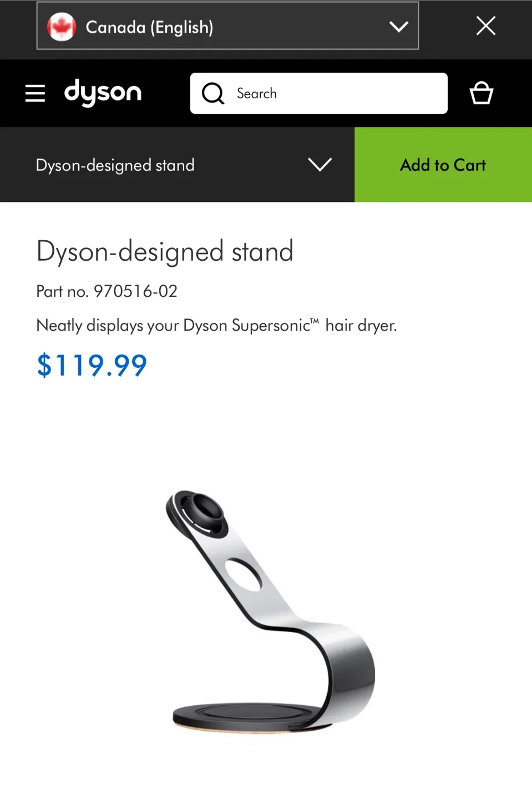Expand the chevron beside sticky product name
Screen dimensions: 532x799
(x=320, y=164)
